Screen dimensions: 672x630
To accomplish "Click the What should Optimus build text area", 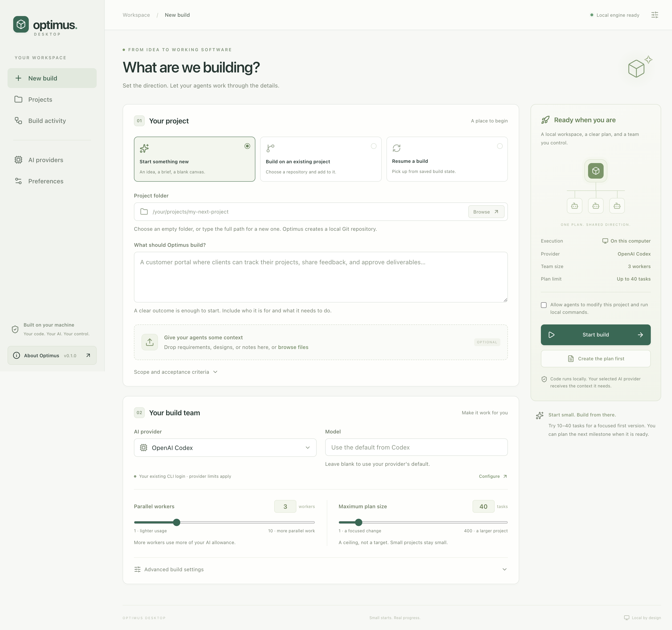I will click(321, 277).
